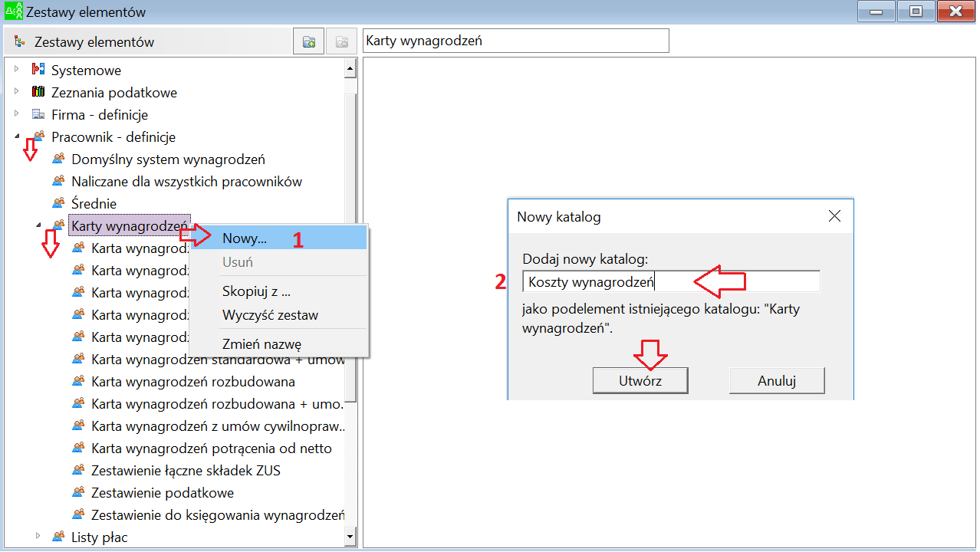
Task: Click the Systemowe tree node icon
Action: 38,70
